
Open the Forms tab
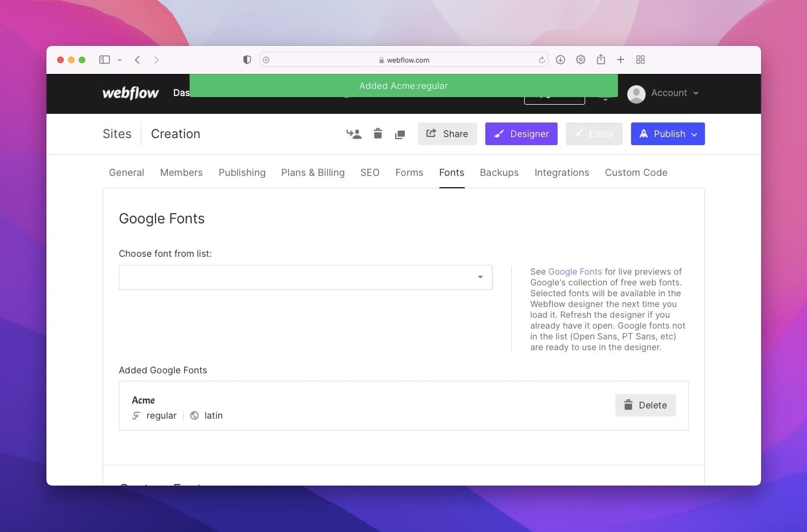tap(409, 173)
